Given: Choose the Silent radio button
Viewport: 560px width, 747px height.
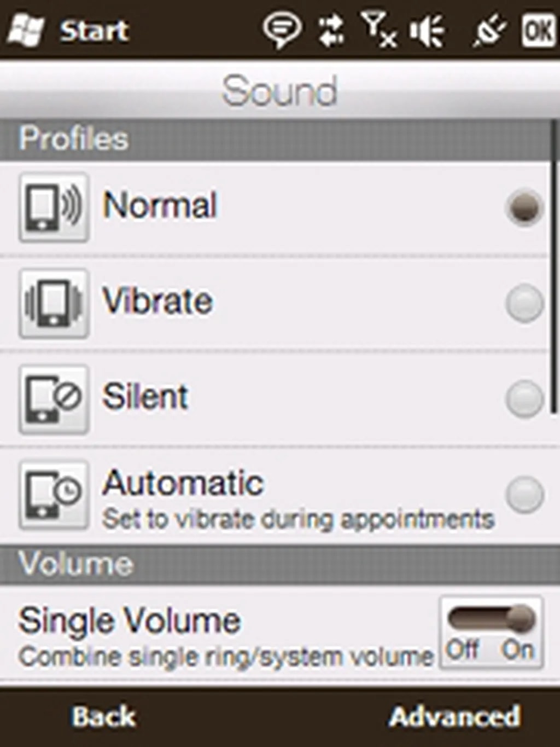Looking at the screenshot, I should coord(524,399).
